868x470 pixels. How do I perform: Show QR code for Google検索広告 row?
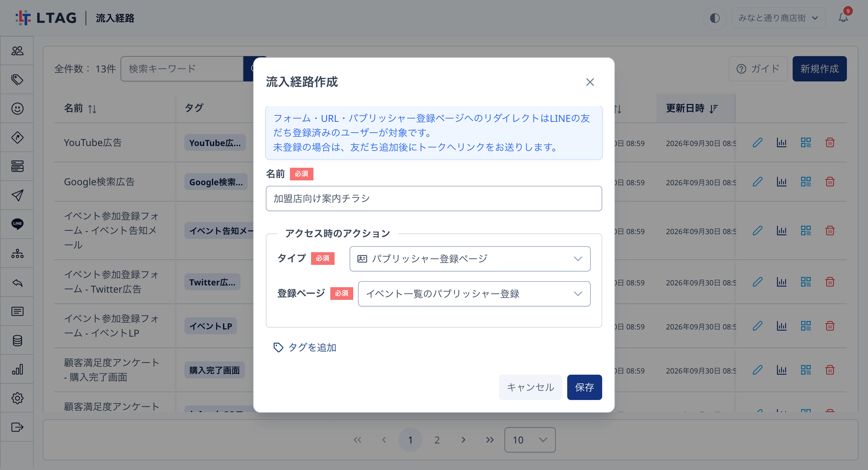click(x=806, y=182)
